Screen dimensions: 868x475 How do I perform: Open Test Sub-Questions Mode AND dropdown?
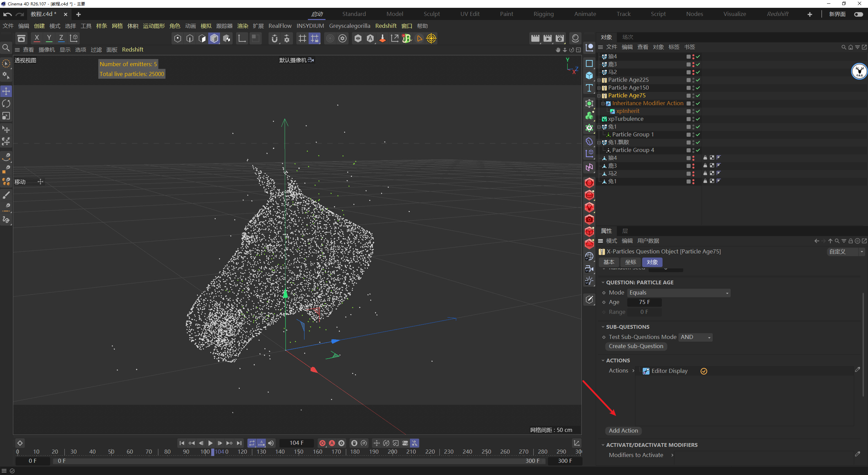click(695, 337)
